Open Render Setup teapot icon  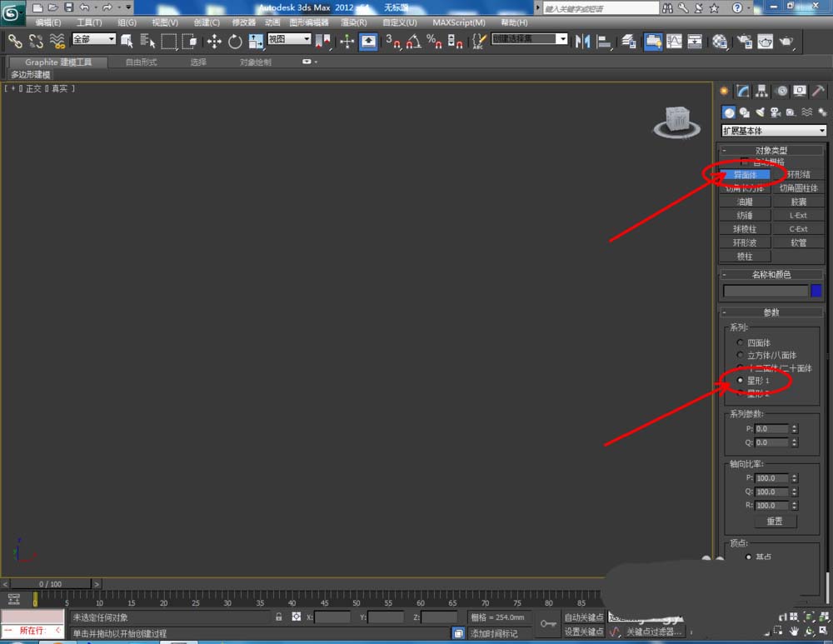tap(745, 41)
